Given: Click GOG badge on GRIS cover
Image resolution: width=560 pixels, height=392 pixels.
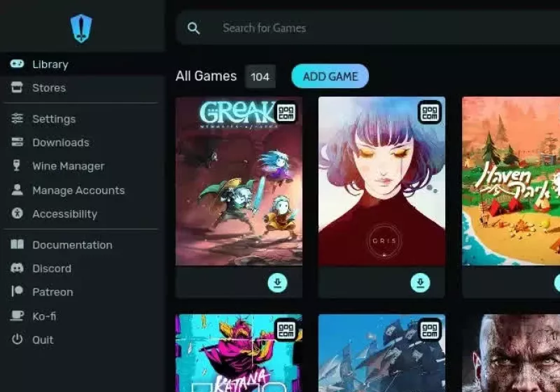Looking at the screenshot, I should pyautogui.click(x=429, y=113).
